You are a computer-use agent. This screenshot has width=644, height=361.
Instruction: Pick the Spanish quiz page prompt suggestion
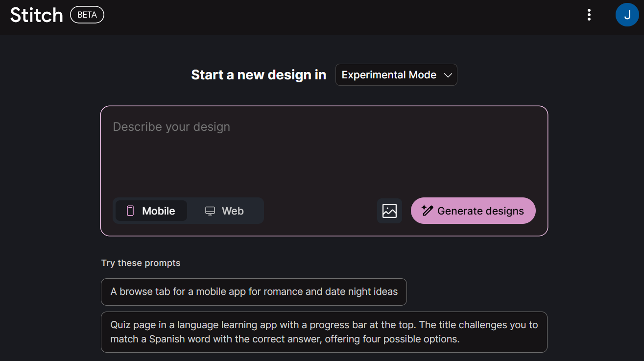[x=324, y=332]
